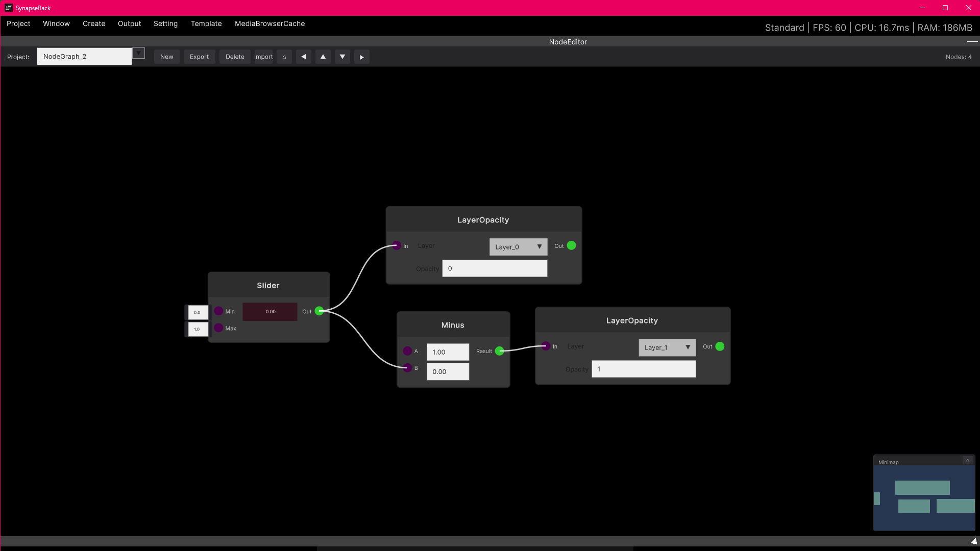Open the Template menu
This screenshot has width=980, height=551.
(x=206, y=24)
